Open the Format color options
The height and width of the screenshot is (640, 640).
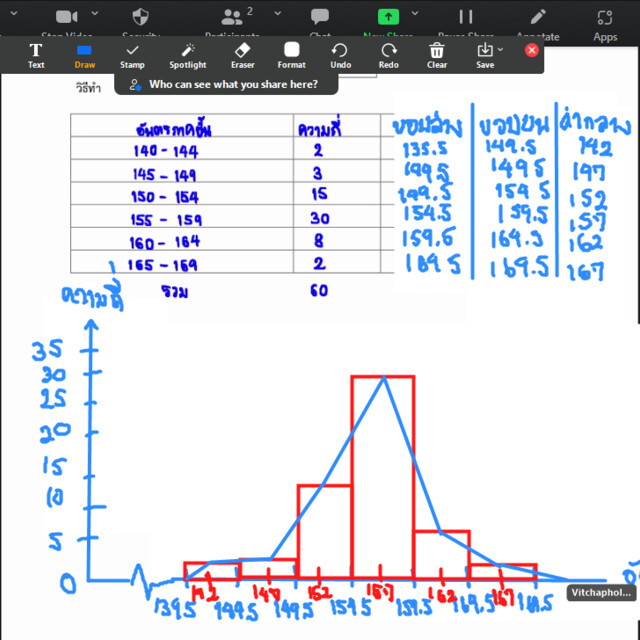291,54
